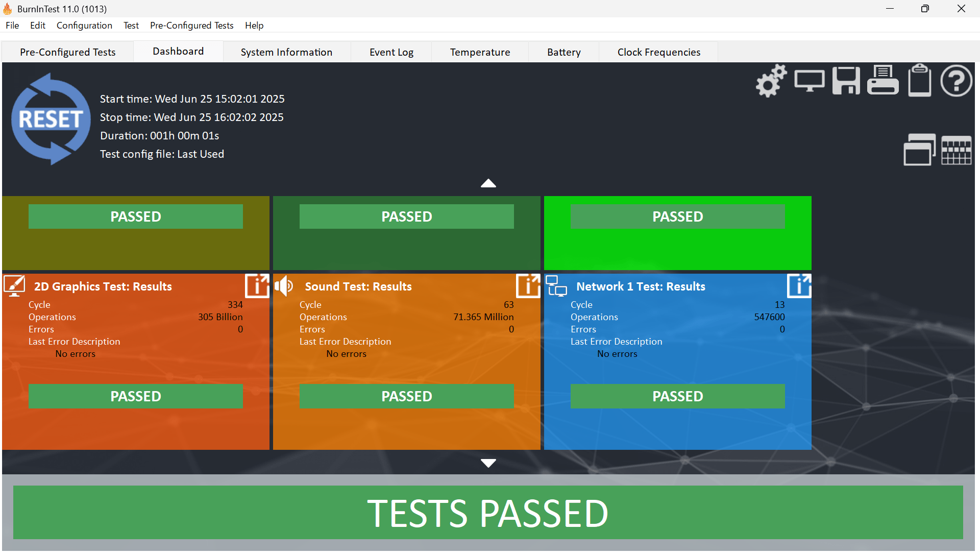Viewport: 980px width, 555px height.
Task: Click the BurnInTest flame title icon
Action: [8, 9]
